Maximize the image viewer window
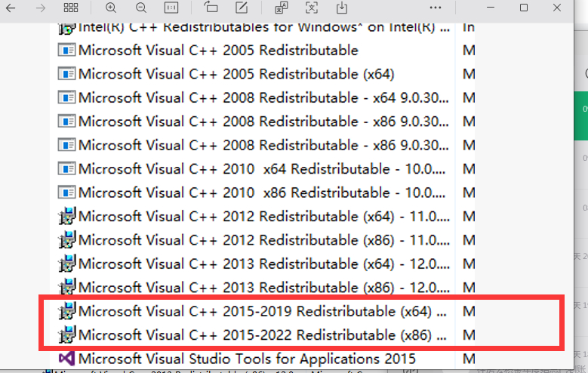This screenshot has width=588, height=373. click(524, 8)
